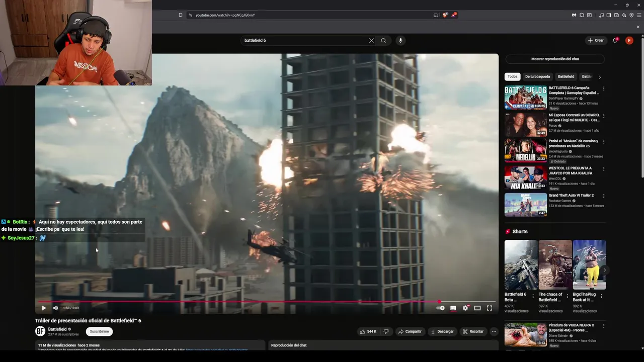Click the browser address bar URL
The height and width of the screenshot is (362, 644).
pyautogui.click(x=225, y=15)
